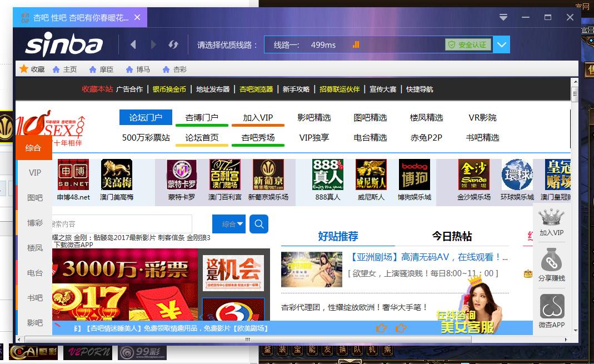594x364 pixels.
Task: Open the 博马 bookmark
Action: [x=138, y=69]
